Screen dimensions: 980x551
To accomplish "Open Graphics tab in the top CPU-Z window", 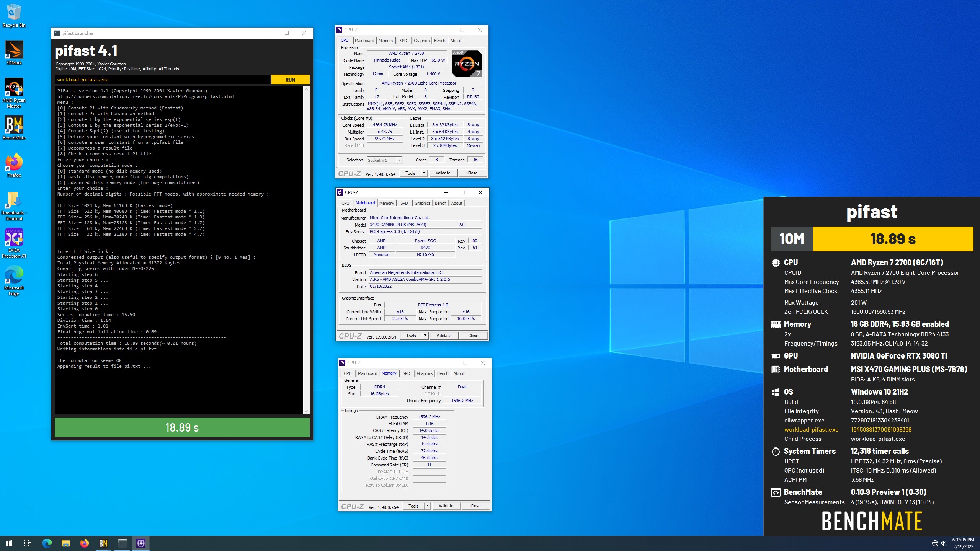I will tap(422, 41).
